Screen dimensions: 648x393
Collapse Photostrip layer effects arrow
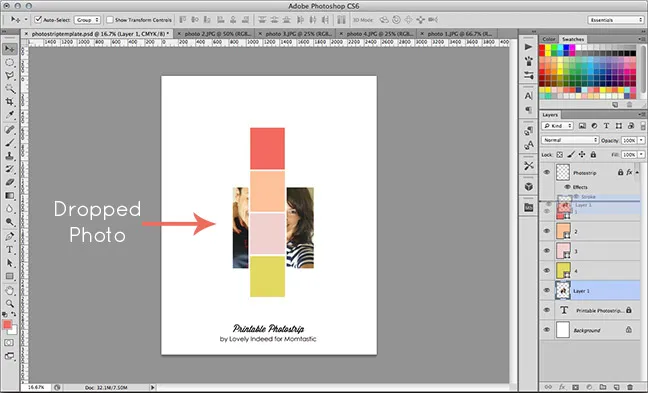point(637,172)
